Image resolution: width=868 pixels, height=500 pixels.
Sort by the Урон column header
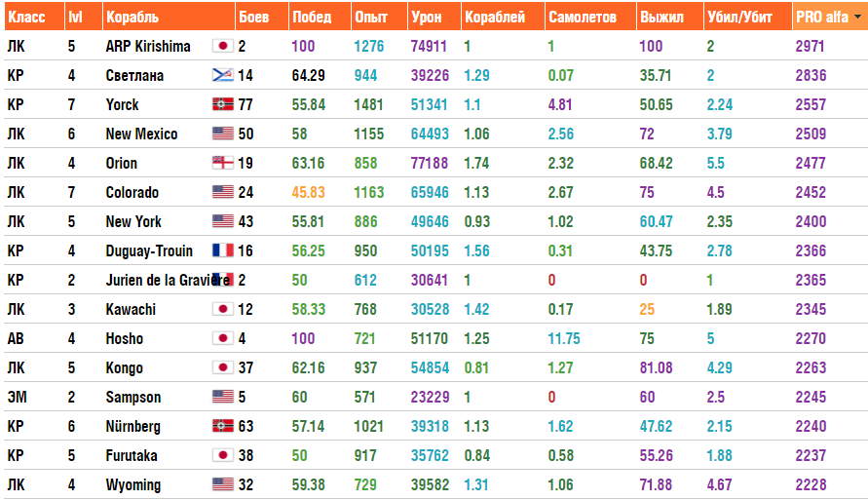click(x=426, y=18)
